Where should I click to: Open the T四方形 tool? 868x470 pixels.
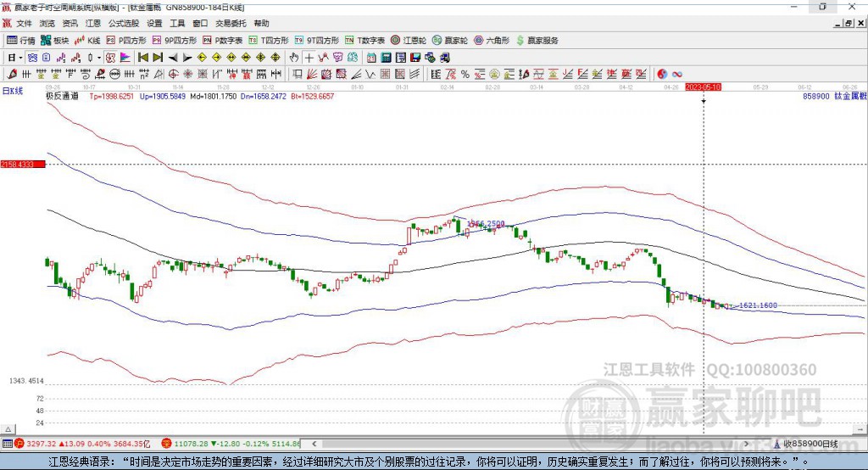coord(269,41)
